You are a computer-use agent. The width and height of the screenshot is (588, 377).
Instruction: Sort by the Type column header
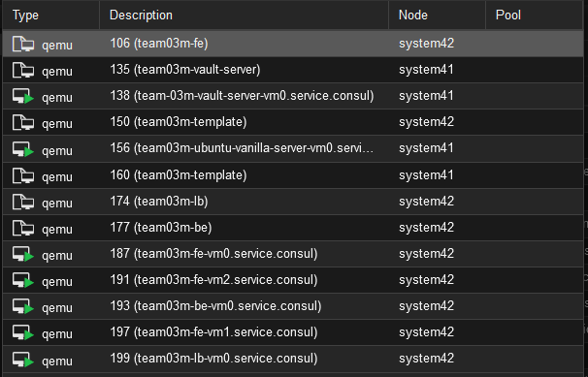[x=51, y=15]
